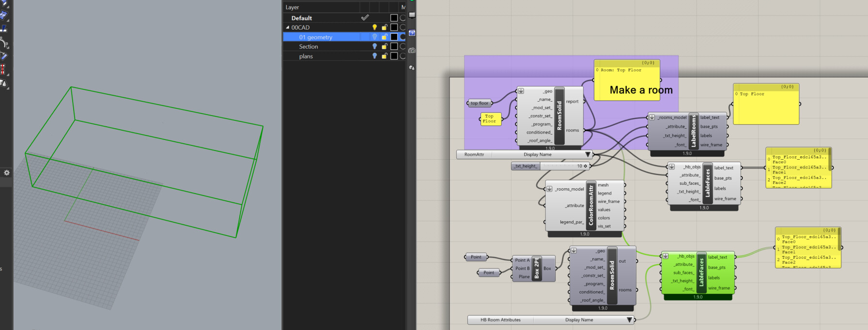
Task: Toggle visibility bulb of Section layer
Action: [374, 46]
